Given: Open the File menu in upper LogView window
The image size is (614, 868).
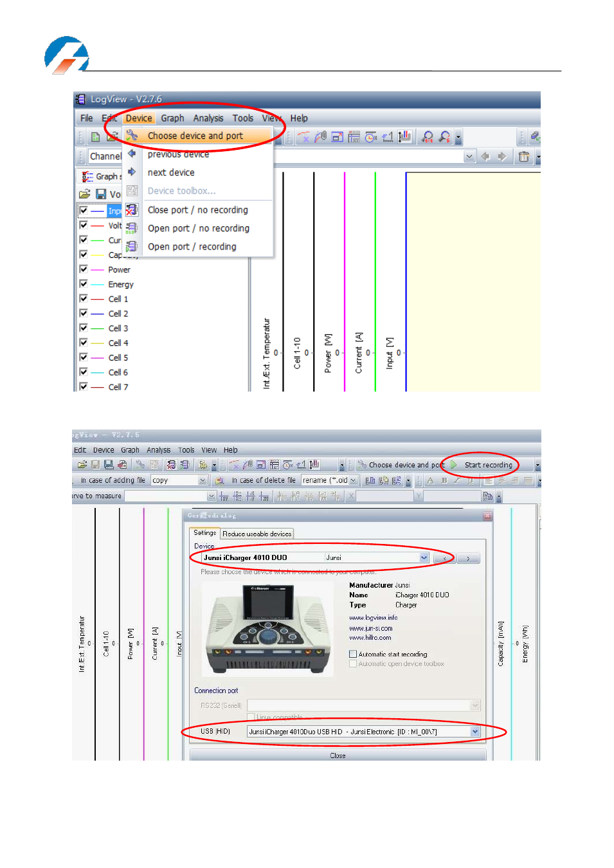Looking at the screenshot, I should (87, 118).
